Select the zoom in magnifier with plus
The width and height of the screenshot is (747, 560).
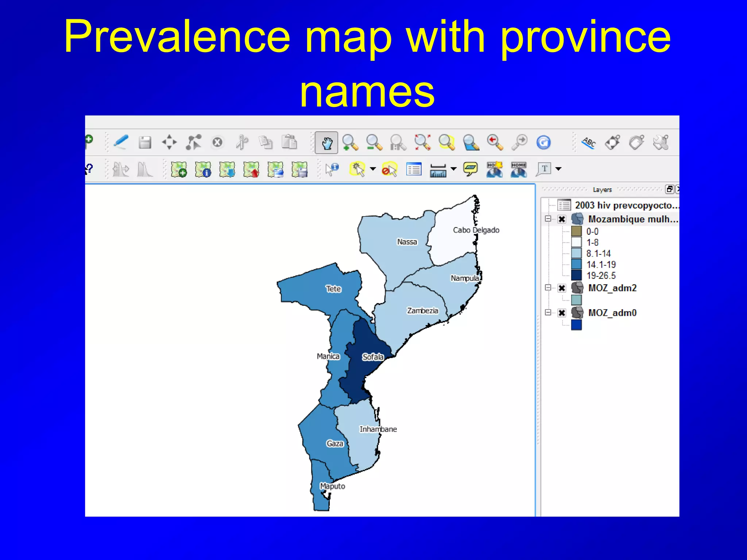click(x=350, y=142)
